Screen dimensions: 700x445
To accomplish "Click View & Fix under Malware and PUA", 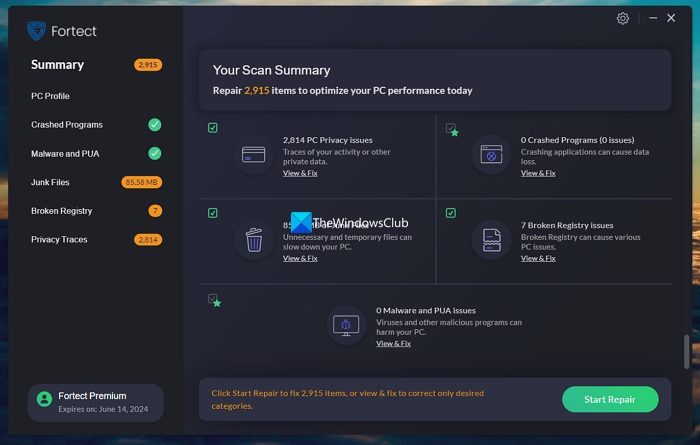I will pyautogui.click(x=393, y=344).
